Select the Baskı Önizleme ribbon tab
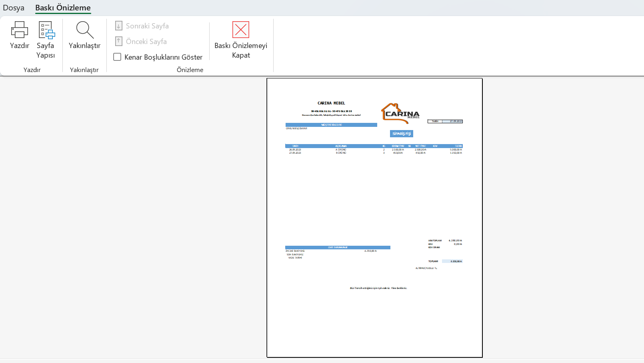 pyautogui.click(x=63, y=8)
